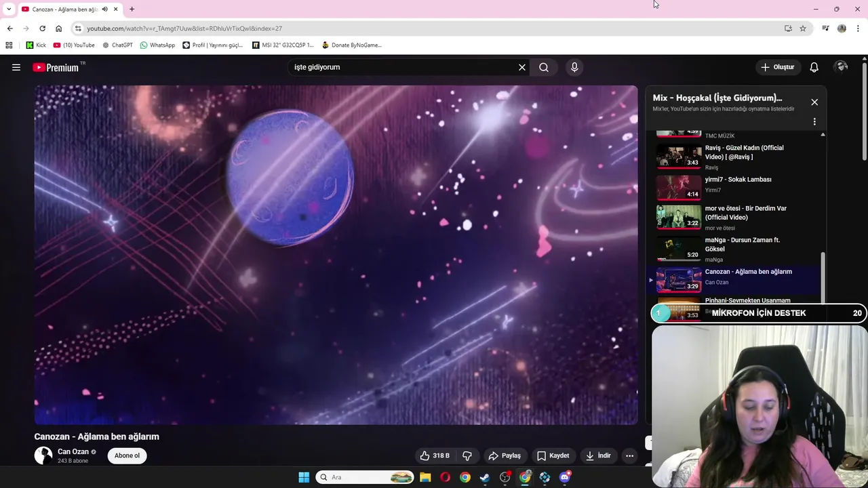868x488 pixels.
Task: Download video with İndir button
Action: pos(599,455)
